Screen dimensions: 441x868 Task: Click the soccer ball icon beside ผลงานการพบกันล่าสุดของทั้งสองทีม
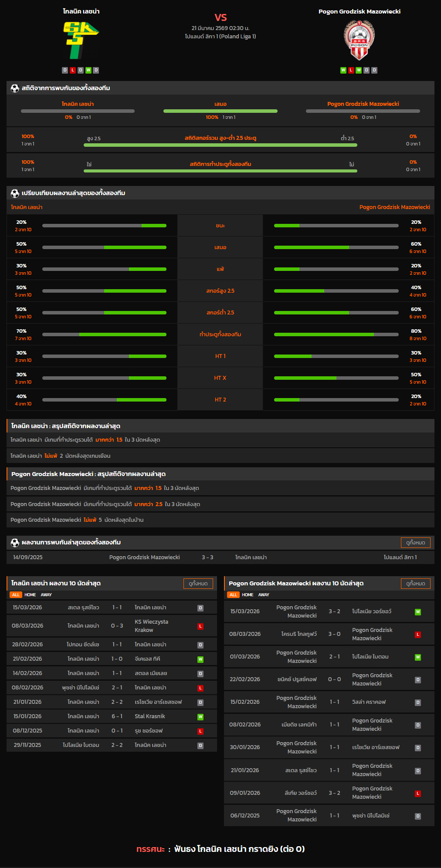point(15,542)
